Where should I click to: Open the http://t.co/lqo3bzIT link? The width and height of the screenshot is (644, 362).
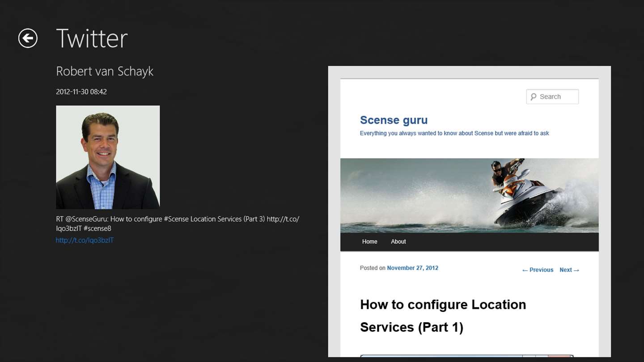click(x=85, y=240)
